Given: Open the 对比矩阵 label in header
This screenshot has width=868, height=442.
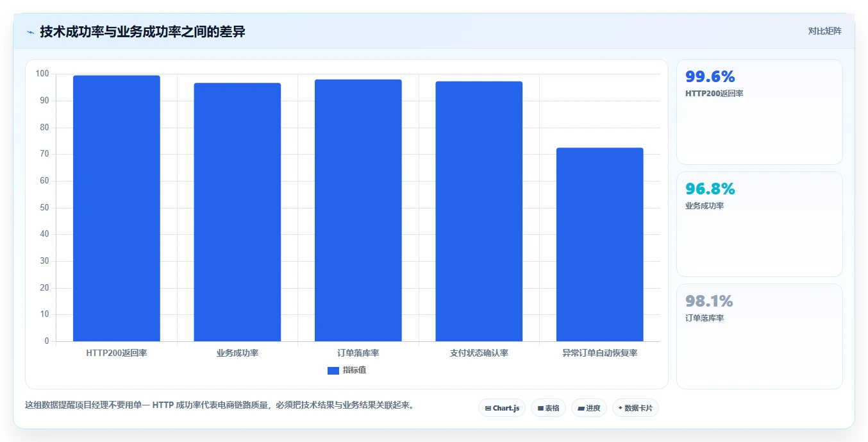Looking at the screenshot, I should [x=824, y=31].
